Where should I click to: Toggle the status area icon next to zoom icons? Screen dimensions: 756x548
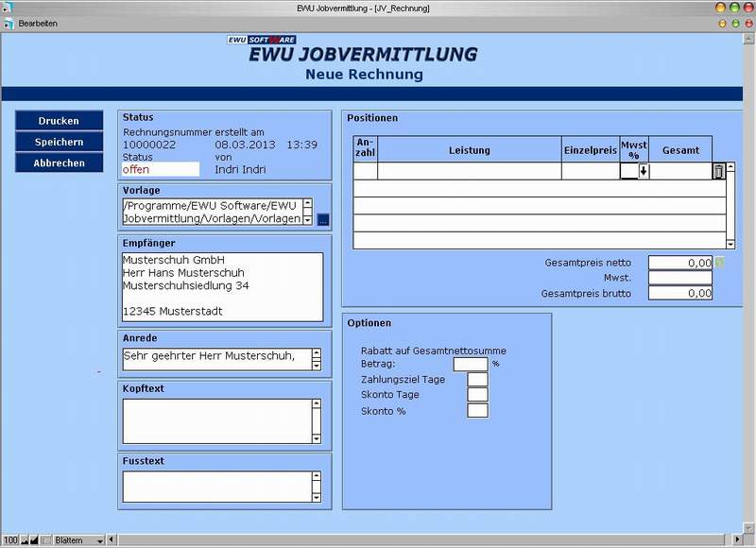(45, 540)
